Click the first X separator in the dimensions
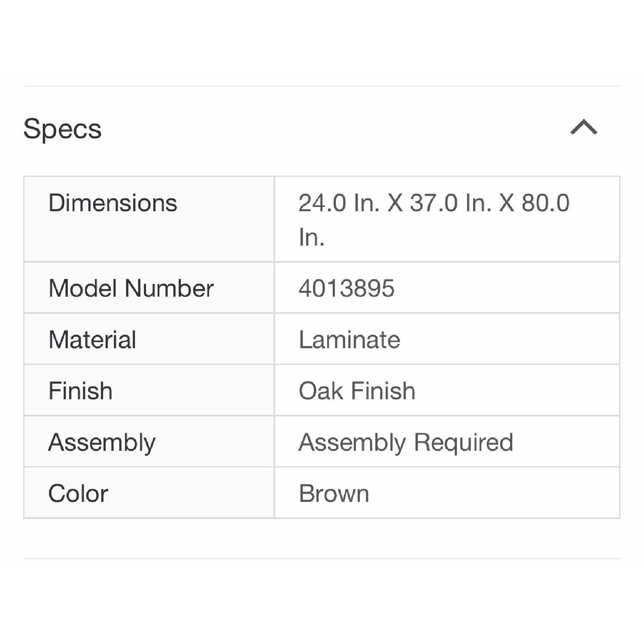The width and height of the screenshot is (644, 644). coord(395,203)
